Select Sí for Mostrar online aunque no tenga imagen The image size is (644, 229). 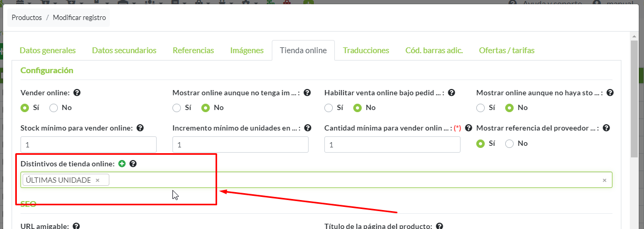point(177,108)
